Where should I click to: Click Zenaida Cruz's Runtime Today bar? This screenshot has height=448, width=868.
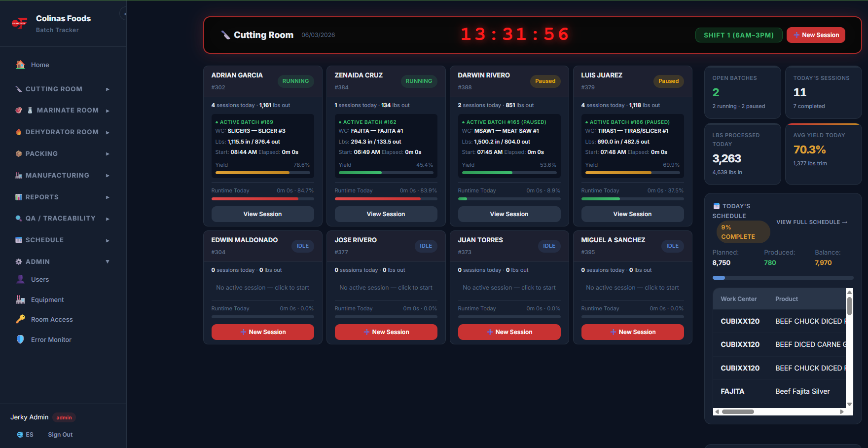click(386, 199)
